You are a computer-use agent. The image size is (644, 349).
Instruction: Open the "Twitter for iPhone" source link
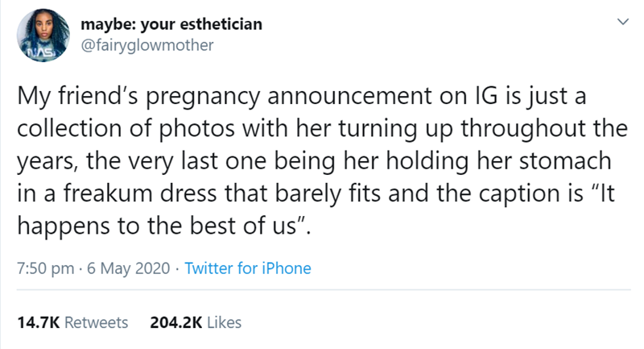click(x=248, y=269)
